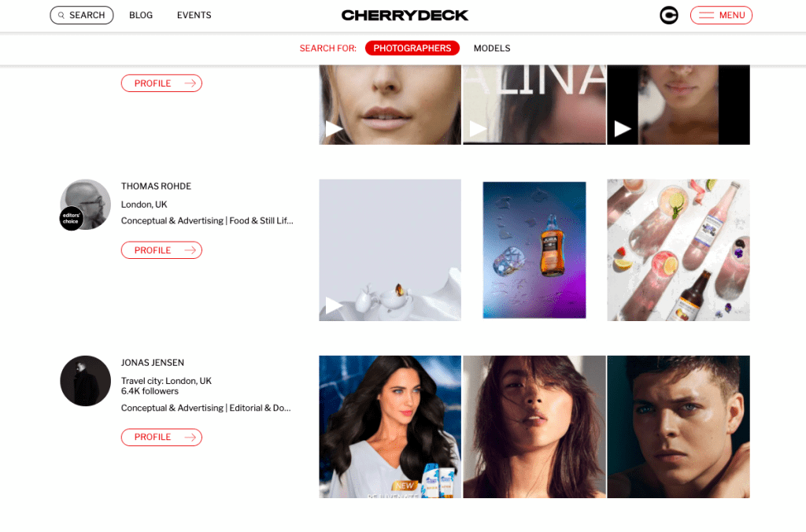Play the video with black side bars

678,105
